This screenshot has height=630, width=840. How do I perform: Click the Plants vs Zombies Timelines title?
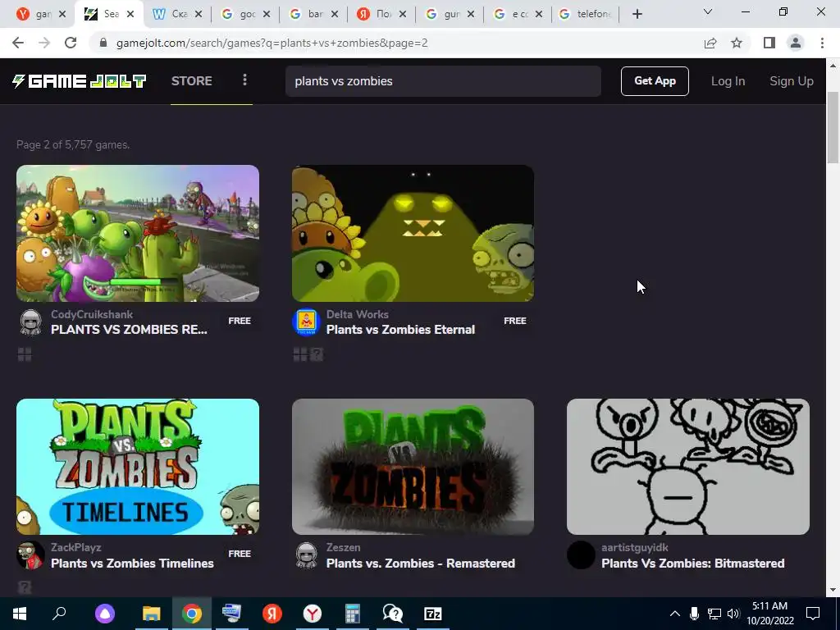coord(132,563)
